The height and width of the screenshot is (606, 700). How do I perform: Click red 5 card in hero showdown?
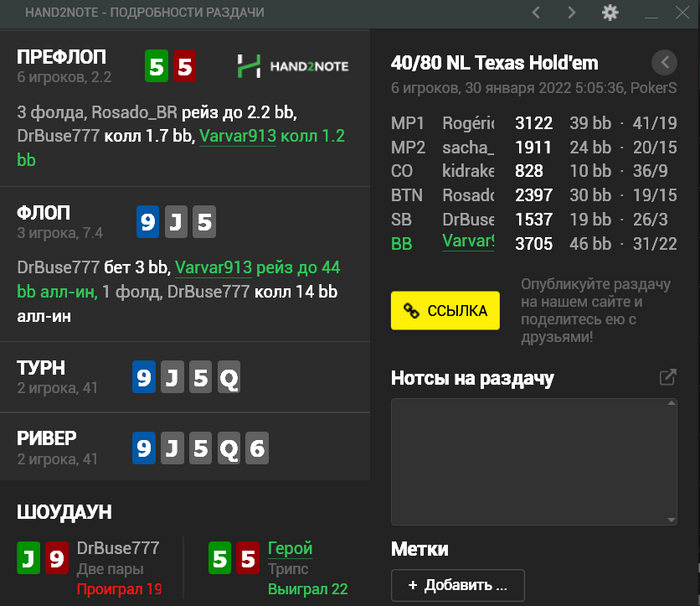pos(248,558)
